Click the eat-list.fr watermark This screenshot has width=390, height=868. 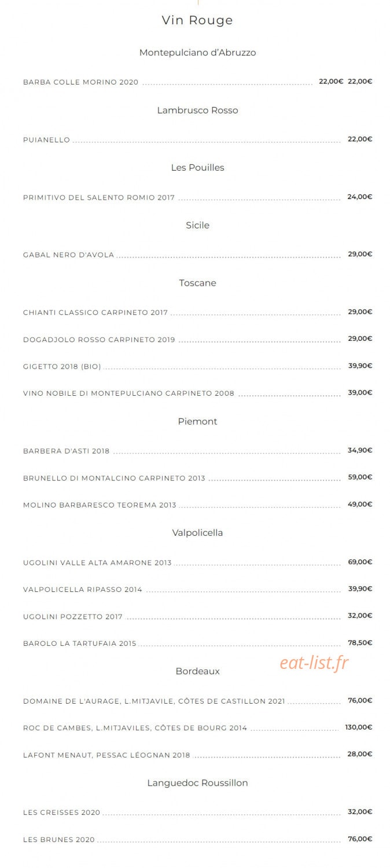314,663
